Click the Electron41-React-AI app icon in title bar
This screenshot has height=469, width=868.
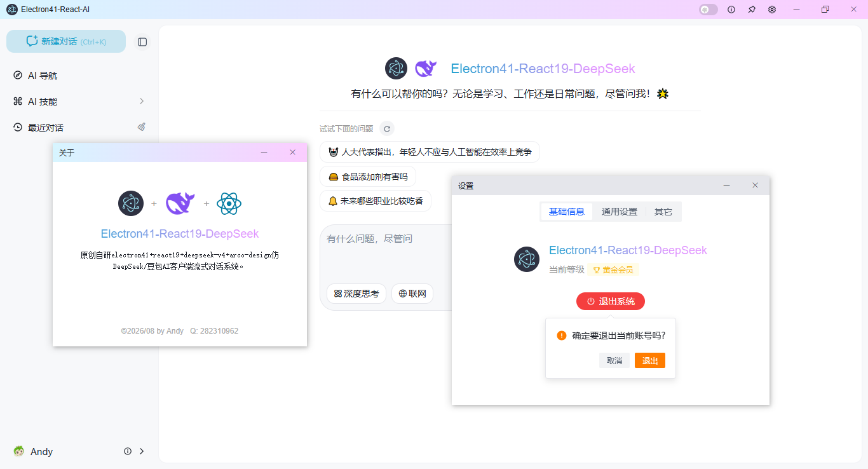pos(12,10)
